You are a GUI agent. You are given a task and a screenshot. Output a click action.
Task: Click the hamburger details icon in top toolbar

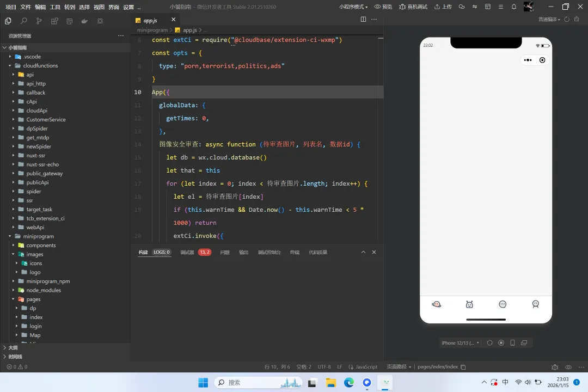click(x=501, y=7)
